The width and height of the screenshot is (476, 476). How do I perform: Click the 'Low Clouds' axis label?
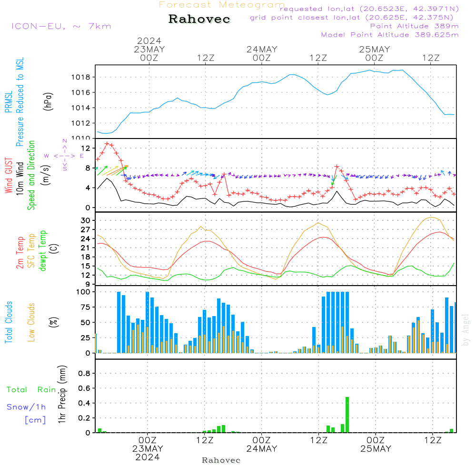31,322
